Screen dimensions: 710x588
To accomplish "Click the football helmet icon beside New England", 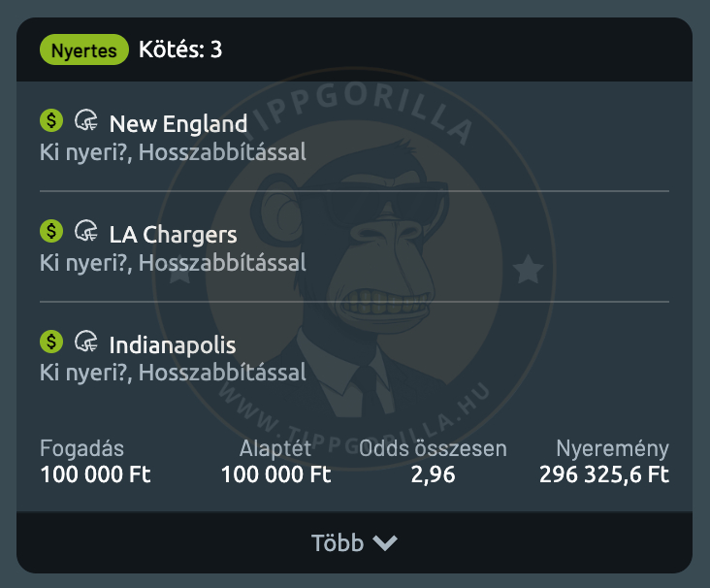I will tap(86, 121).
